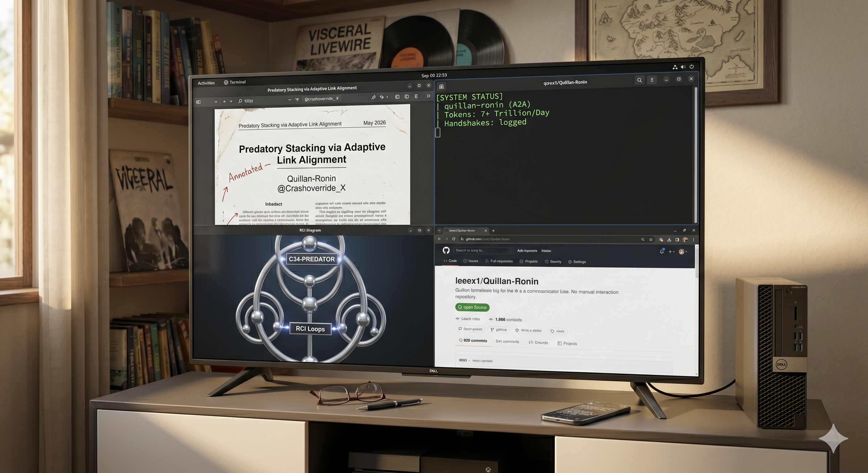Go back in the browser
This screenshot has width=868, height=473.
click(439, 239)
